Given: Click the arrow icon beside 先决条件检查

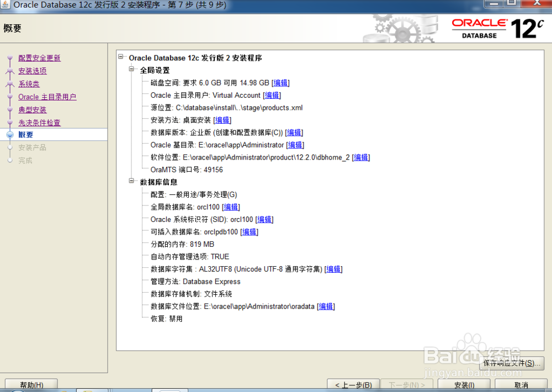Looking at the screenshot, I should pyautogui.click(x=10, y=122).
